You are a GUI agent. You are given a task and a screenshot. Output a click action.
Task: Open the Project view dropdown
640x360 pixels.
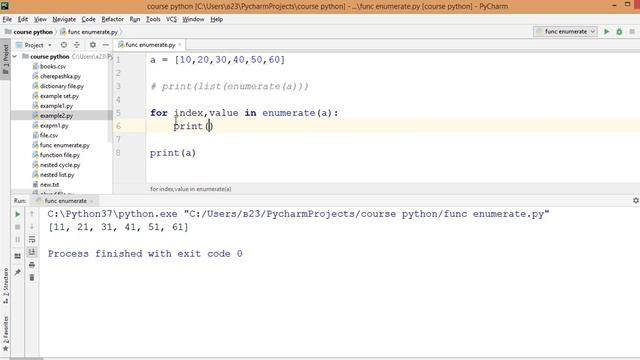click(34, 45)
